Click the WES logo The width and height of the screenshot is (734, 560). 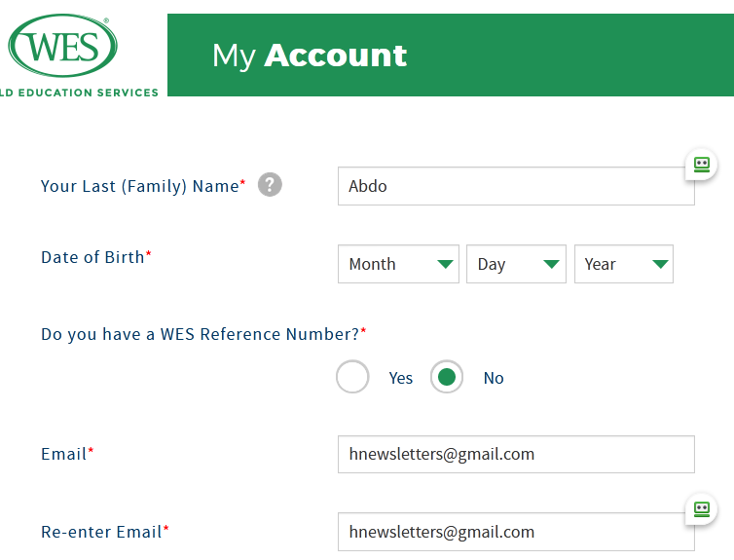(62, 46)
